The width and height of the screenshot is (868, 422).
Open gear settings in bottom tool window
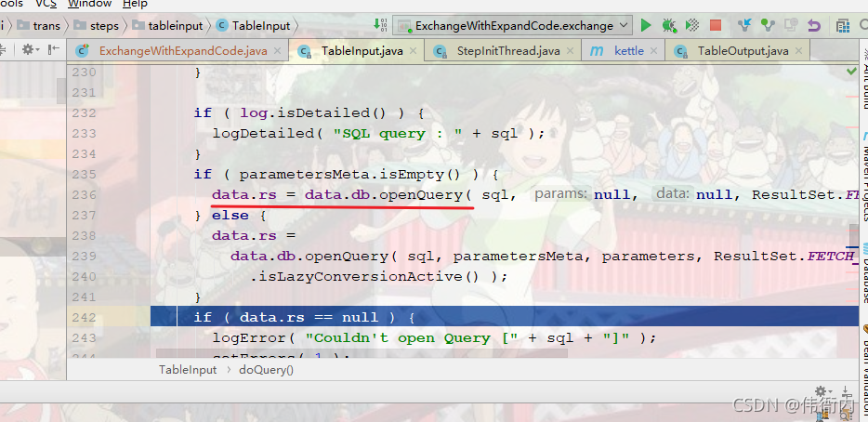[822, 391]
